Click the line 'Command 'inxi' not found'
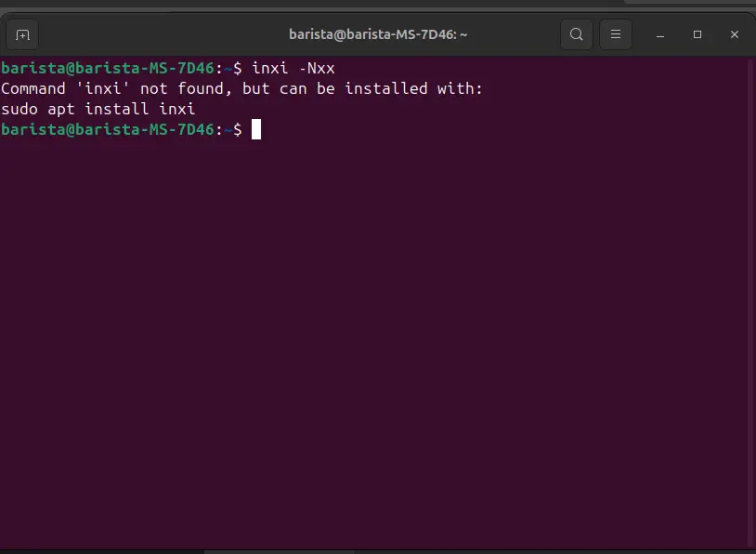The image size is (756, 554). point(116,89)
